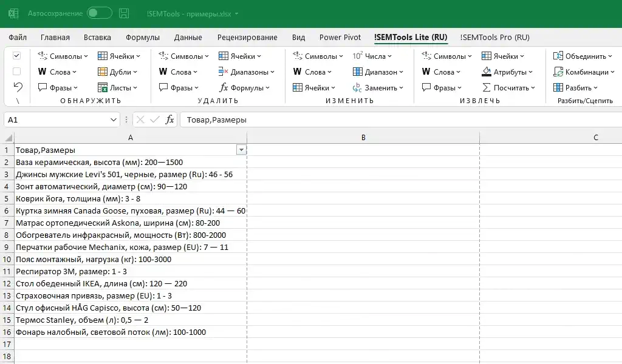This screenshot has width=622, height=364.
Task: Open Слова in the ОБНАРУЖИТЬ group
Action: pyautogui.click(x=57, y=72)
